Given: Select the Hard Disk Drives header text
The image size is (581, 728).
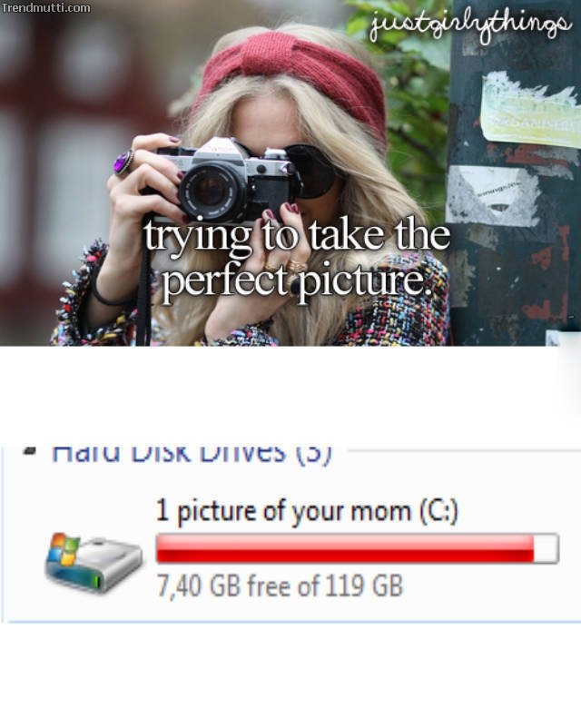Looking at the screenshot, I should click(x=192, y=453).
